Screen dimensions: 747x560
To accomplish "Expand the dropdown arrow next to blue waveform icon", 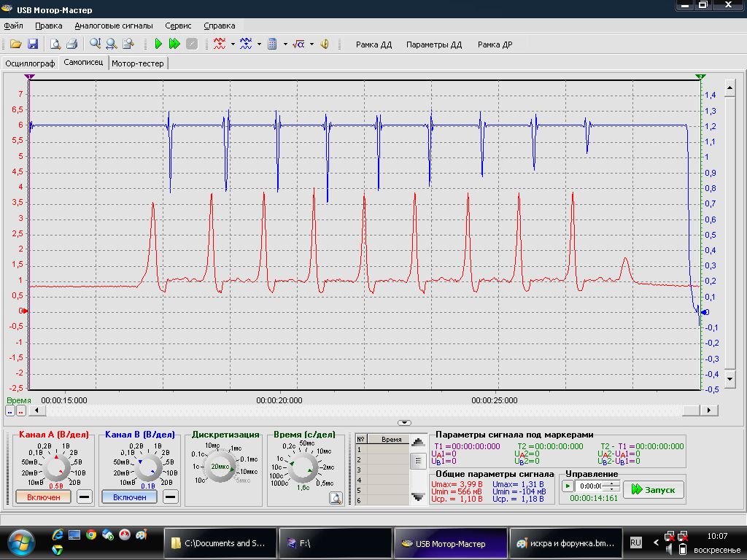I will click(x=259, y=44).
